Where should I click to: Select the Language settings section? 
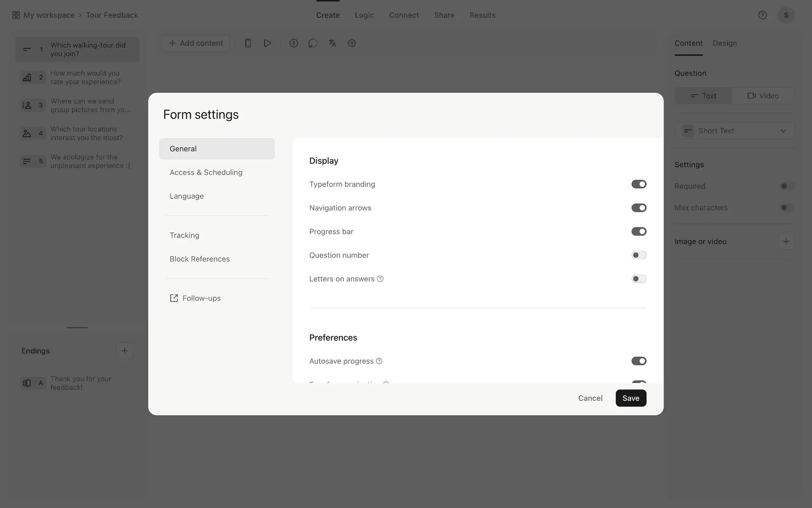click(187, 196)
